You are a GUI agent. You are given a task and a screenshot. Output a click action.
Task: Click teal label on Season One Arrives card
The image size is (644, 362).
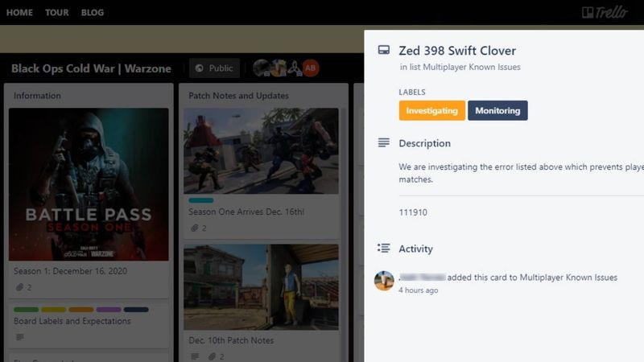(x=201, y=200)
